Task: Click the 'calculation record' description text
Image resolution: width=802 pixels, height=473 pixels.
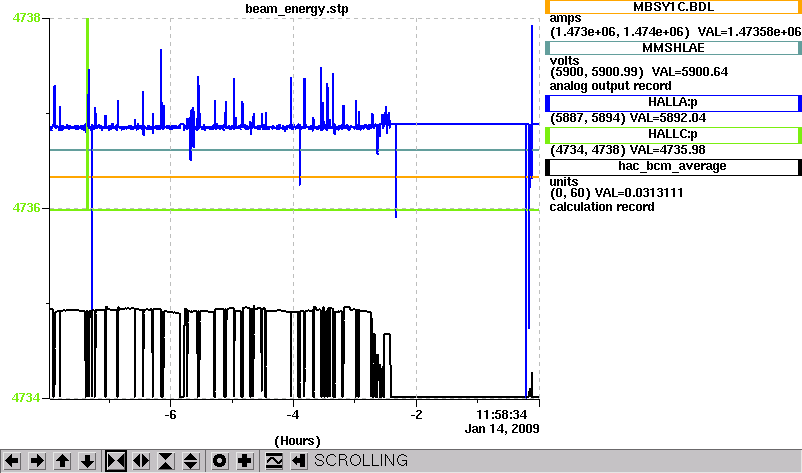Action: [x=602, y=207]
